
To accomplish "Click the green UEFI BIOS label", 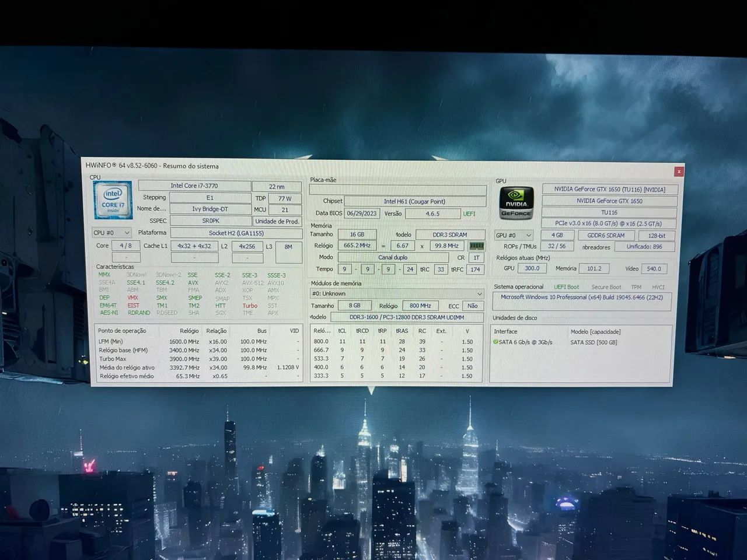I will (x=469, y=214).
